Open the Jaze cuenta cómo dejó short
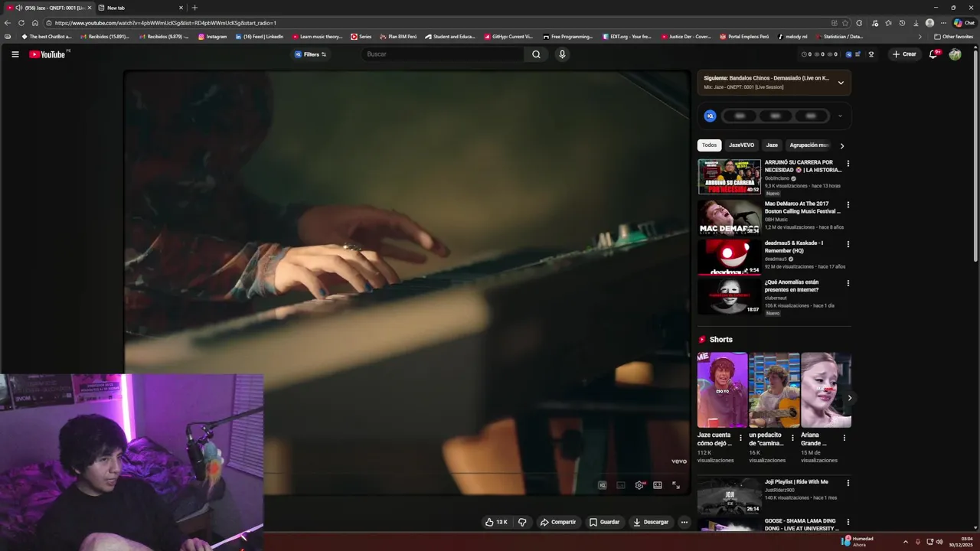This screenshot has height=551, width=980. coord(722,390)
